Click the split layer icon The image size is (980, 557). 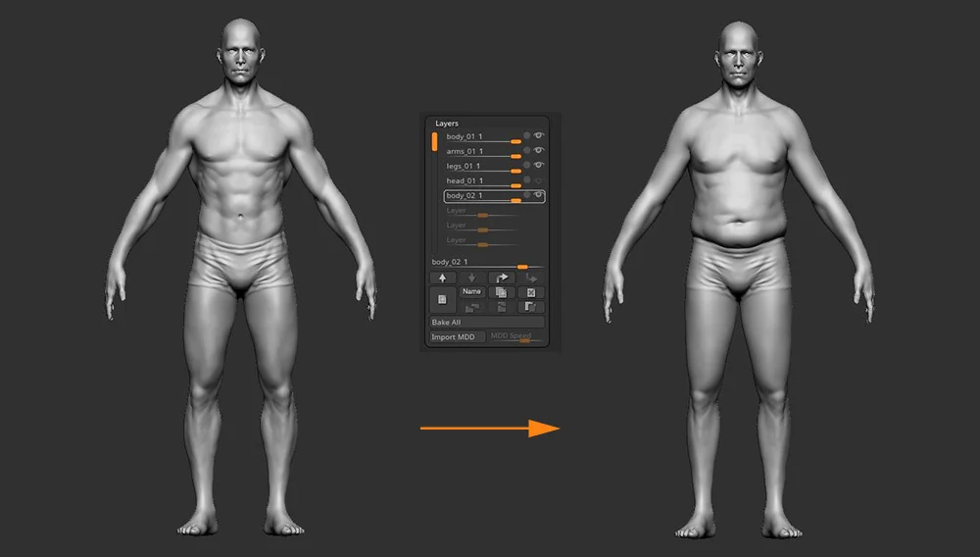[x=501, y=307]
